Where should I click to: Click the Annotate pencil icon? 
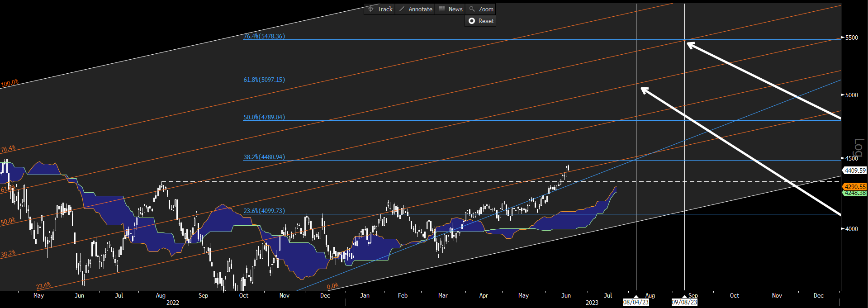402,9
